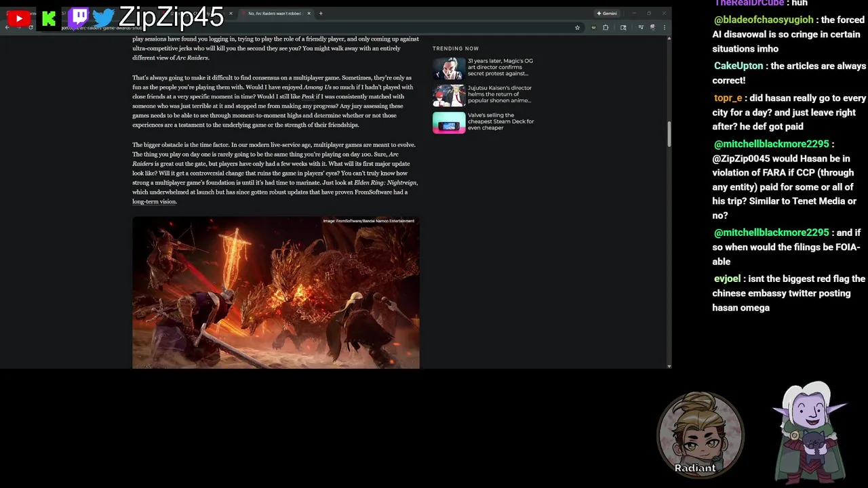Open Valve's cheapest Steam Deck article
Screen dimensions: 868x488
[501, 121]
